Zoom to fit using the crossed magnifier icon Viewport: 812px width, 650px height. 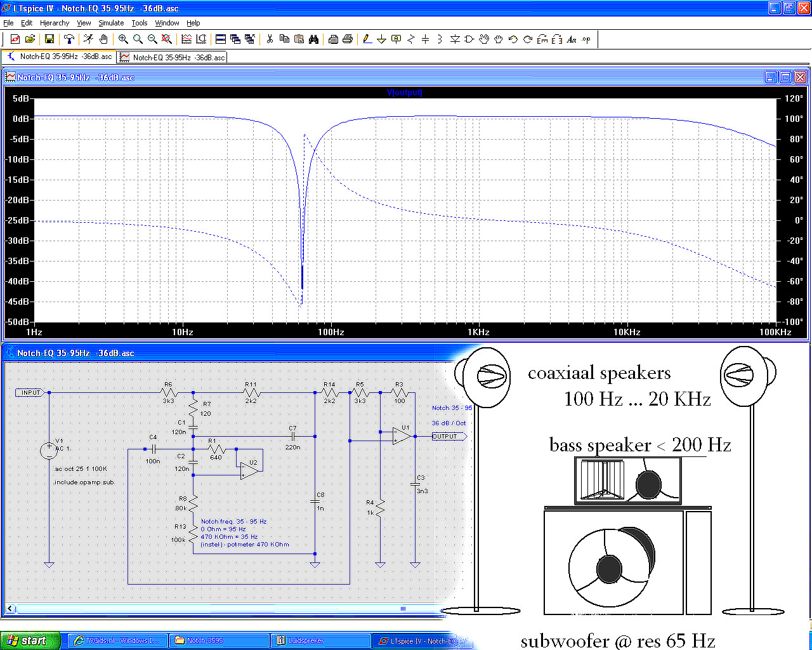(x=167, y=39)
